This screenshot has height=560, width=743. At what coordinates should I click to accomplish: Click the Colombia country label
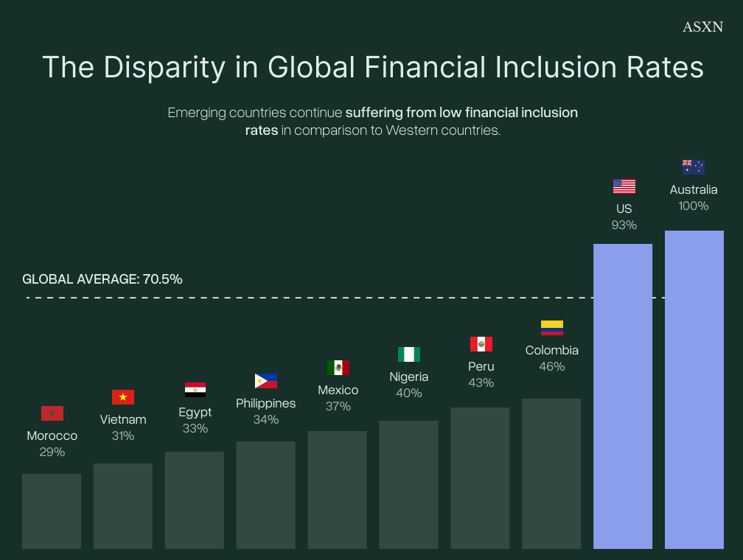(552, 351)
